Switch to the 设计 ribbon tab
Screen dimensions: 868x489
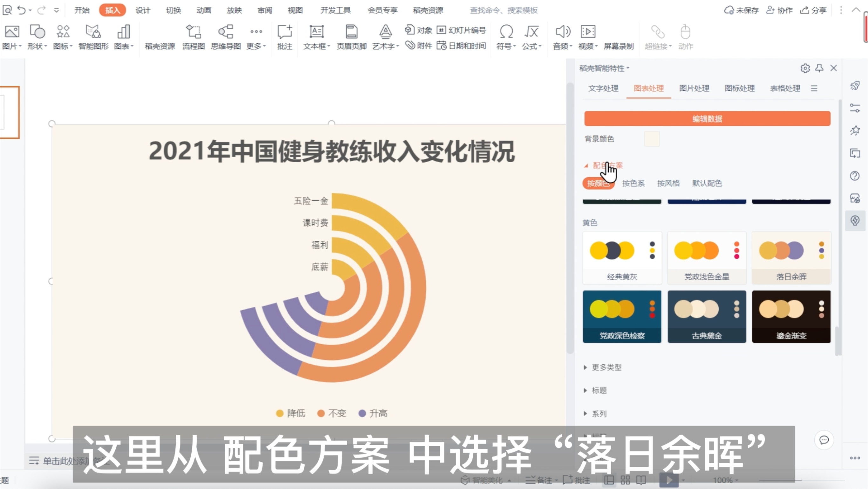pos(143,10)
